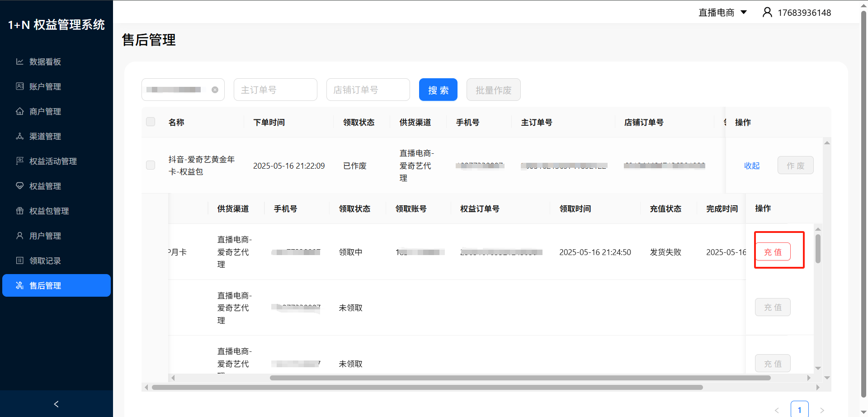Click the 权益活动管理 flag icon

(x=19, y=161)
